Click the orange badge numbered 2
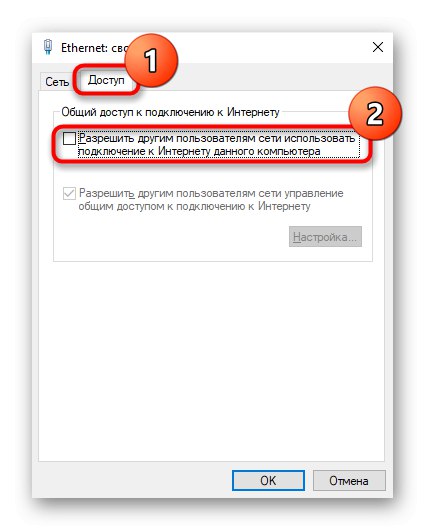 [375, 113]
